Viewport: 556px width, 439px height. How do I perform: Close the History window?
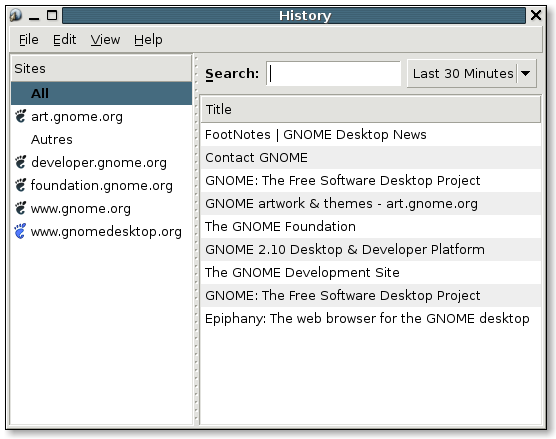coord(536,15)
